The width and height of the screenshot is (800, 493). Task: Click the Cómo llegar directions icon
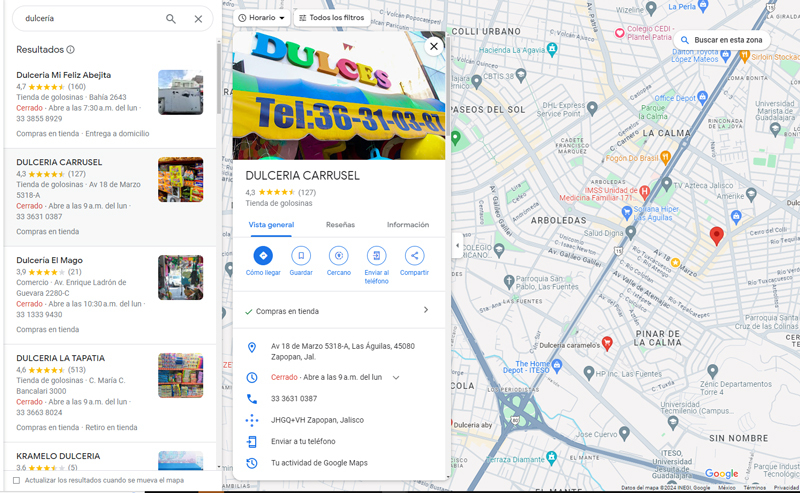point(263,256)
